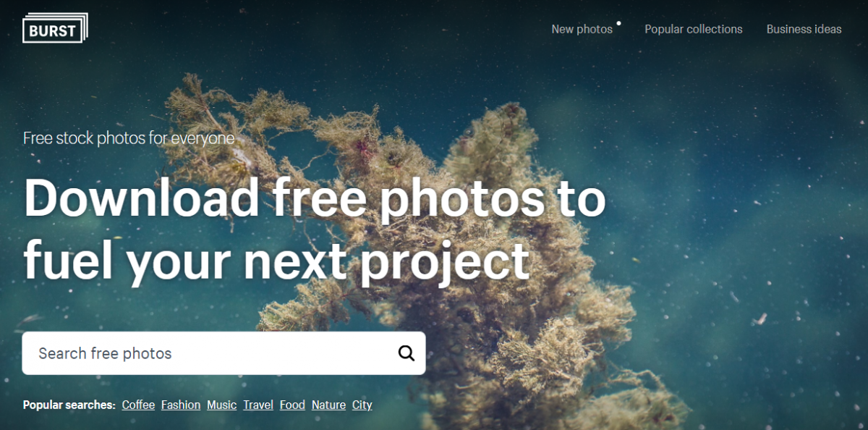Click the magnifying glass search icon
Viewport: 868px width, 430px height.
click(407, 353)
